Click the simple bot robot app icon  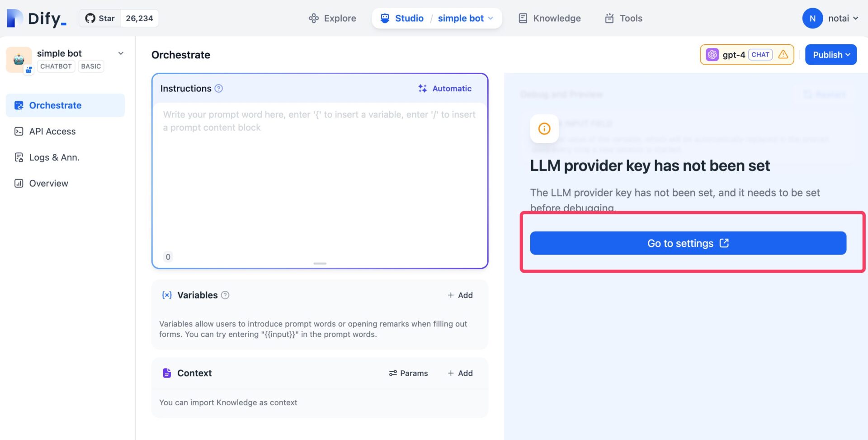[19, 59]
